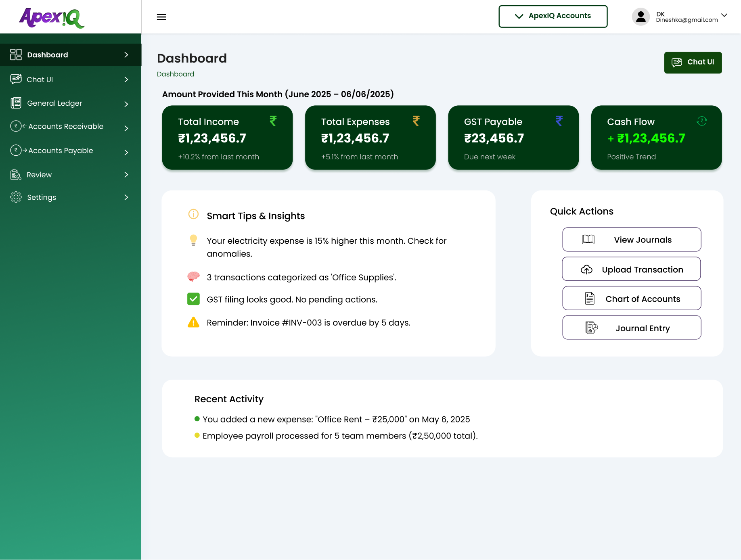741x560 pixels.
Task: Click the Dashboard breadcrumb link
Action: point(175,74)
